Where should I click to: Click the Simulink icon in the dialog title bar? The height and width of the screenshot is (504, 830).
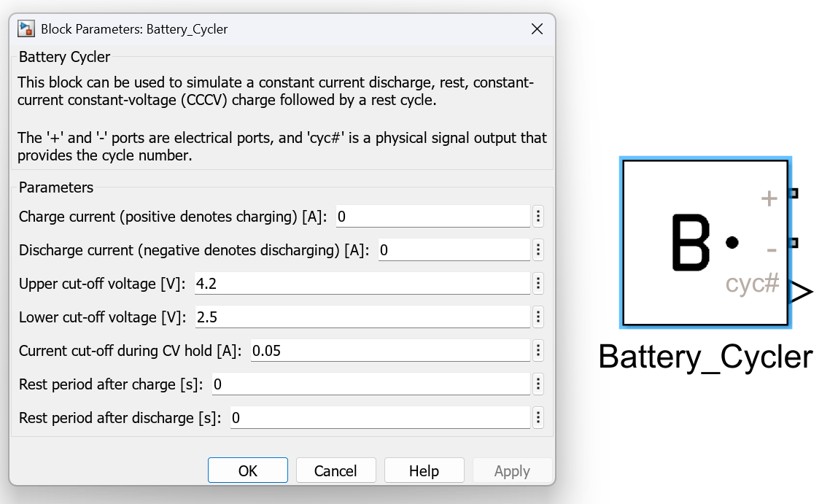tap(25, 28)
